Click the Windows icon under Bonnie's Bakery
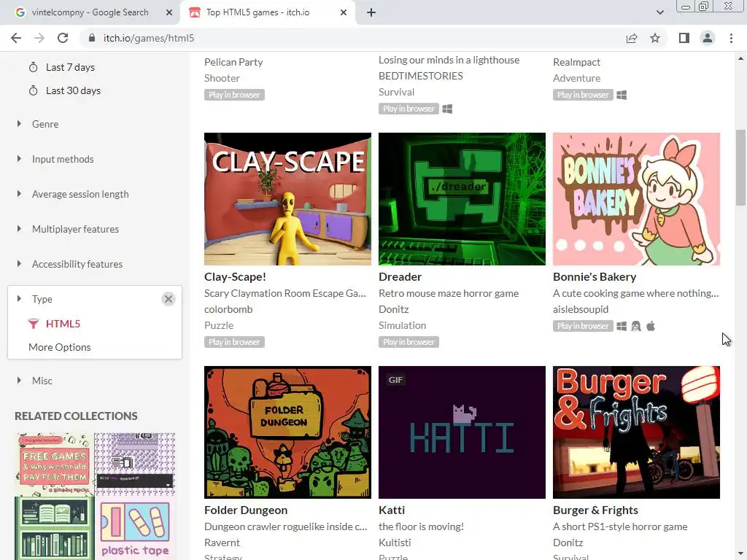 [x=622, y=326]
